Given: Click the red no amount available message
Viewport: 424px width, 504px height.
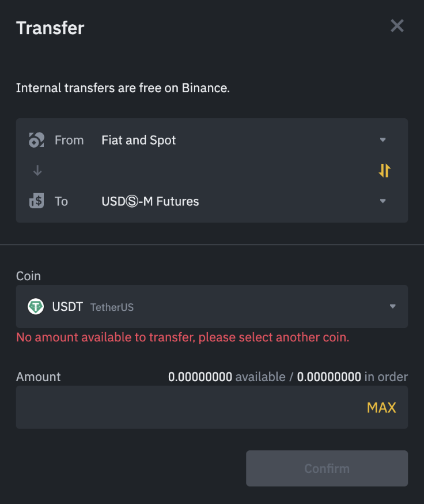Looking at the screenshot, I should point(183,337).
